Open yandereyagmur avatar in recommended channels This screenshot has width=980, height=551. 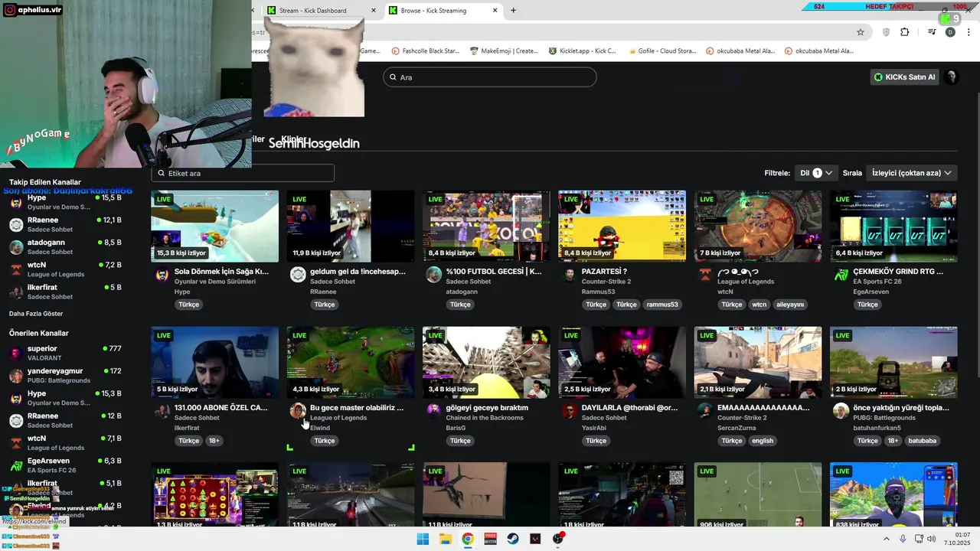click(x=16, y=375)
